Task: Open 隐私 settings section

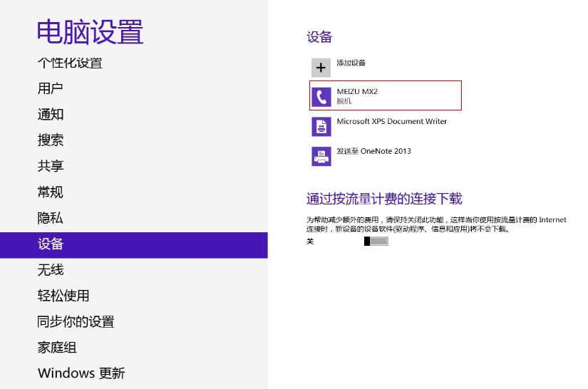Action: [51, 218]
